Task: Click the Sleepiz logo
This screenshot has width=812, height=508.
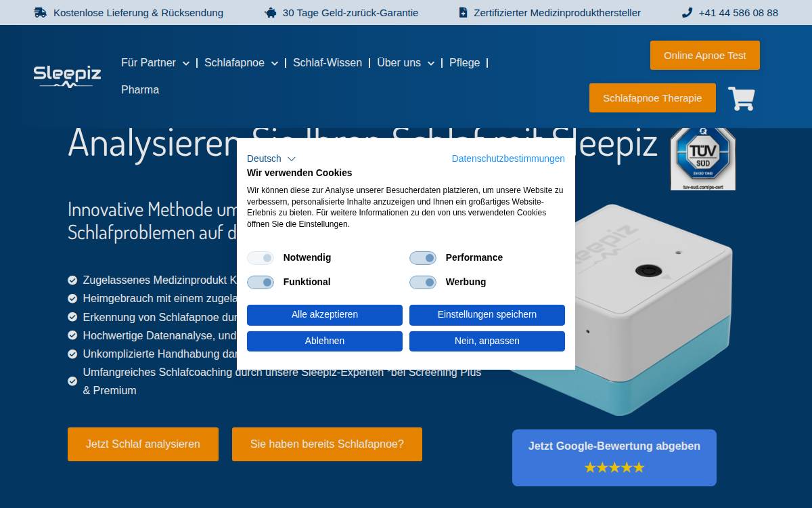Action: click(x=67, y=77)
